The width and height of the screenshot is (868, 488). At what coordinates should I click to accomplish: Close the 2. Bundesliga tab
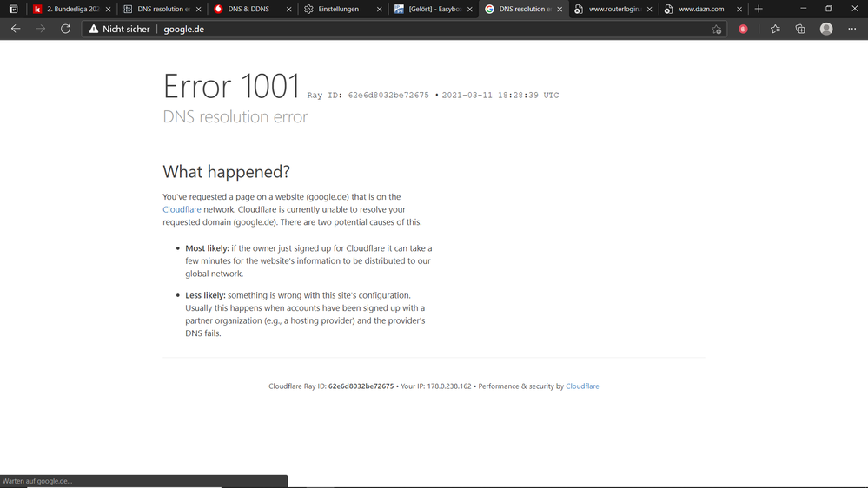[108, 9]
